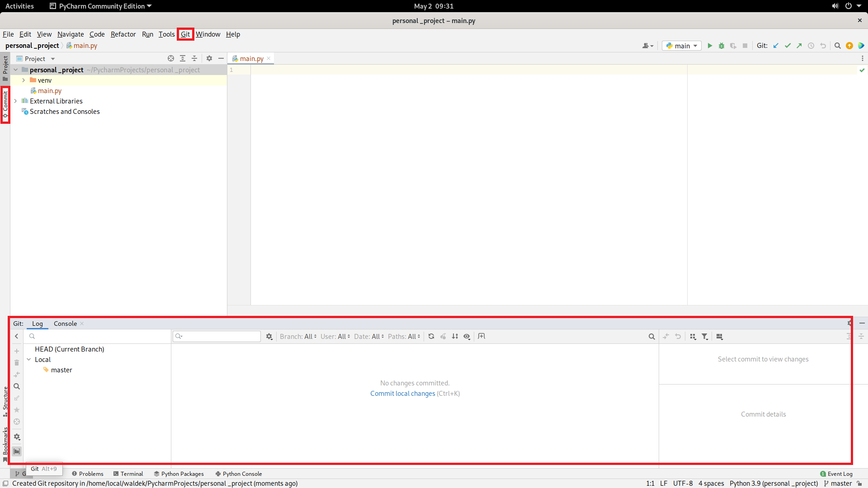Refresh the Git log
Image resolution: width=868 pixels, height=488 pixels.
click(431, 336)
